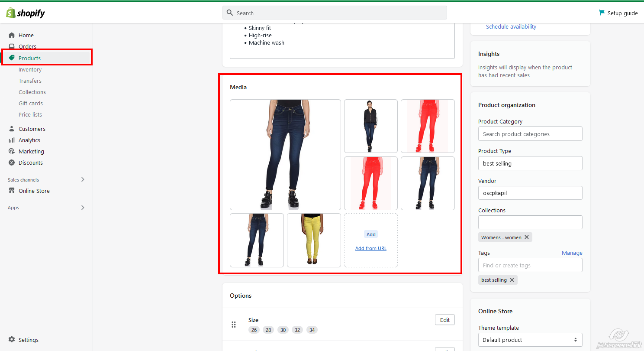Open Price lists in the sidebar
Image resolution: width=644 pixels, height=351 pixels.
(30, 114)
